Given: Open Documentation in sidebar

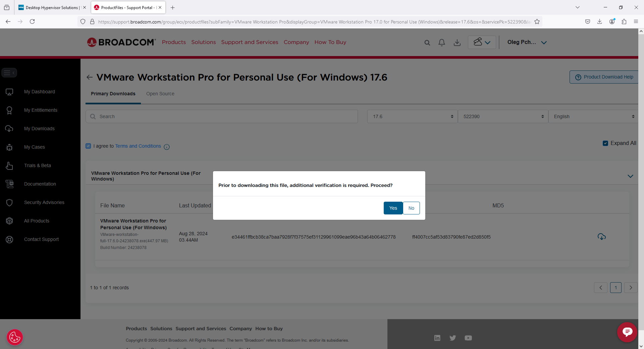Looking at the screenshot, I should click(x=40, y=184).
